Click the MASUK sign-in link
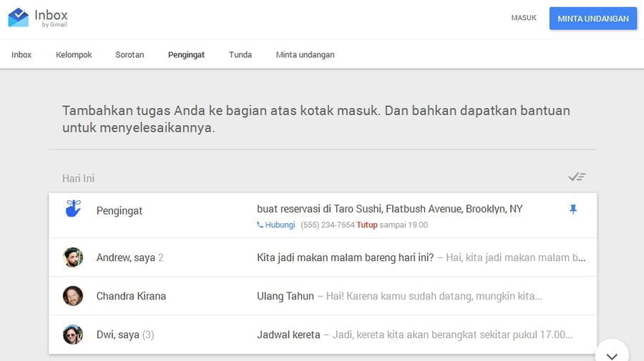Image resolution: width=644 pixels, height=361 pixels. point(524,18)
